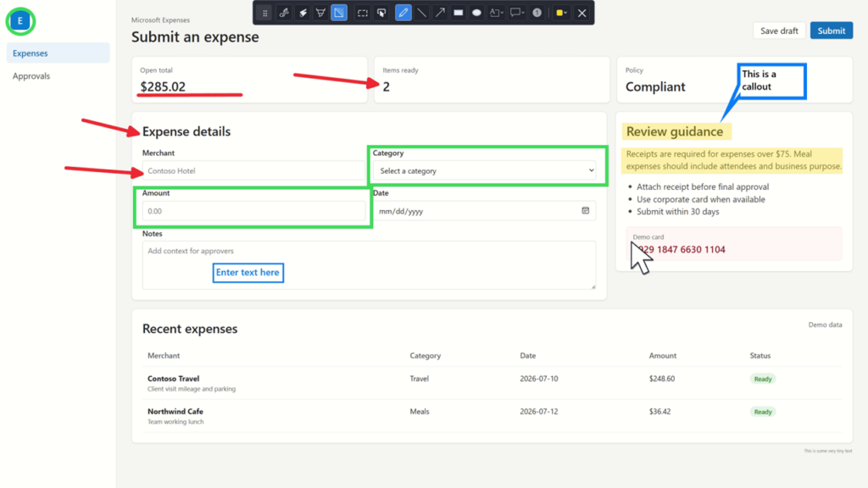The width and height of the screenshot is (868, 488).
Task: Close the annotation toolbar with X
Action: (x=581, y=13)
